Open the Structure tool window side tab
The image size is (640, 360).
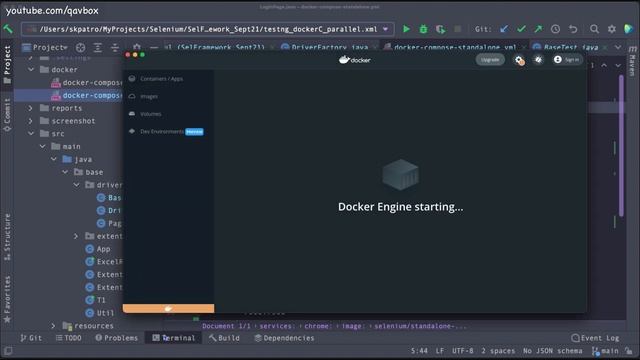(x=7, y=237)
